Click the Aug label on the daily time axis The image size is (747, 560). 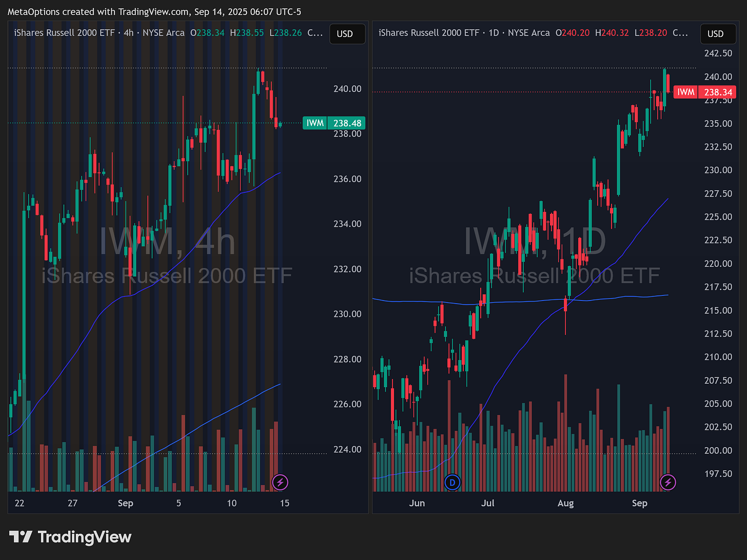click(x=565, y=503)
